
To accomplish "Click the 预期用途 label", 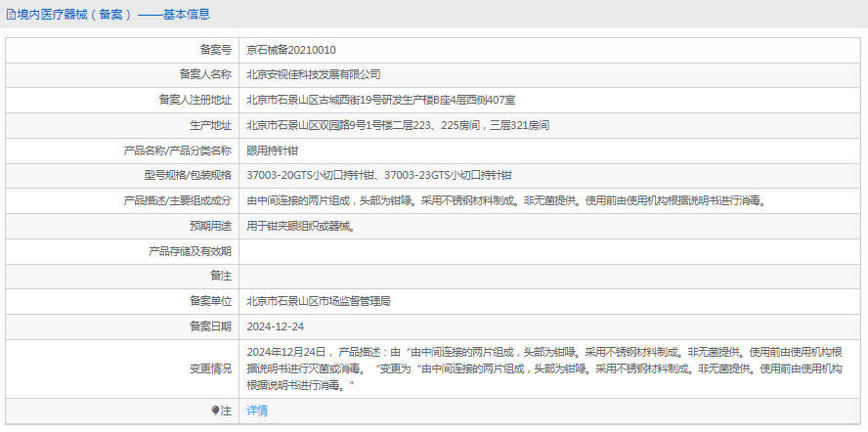I will tap(210, 226).
